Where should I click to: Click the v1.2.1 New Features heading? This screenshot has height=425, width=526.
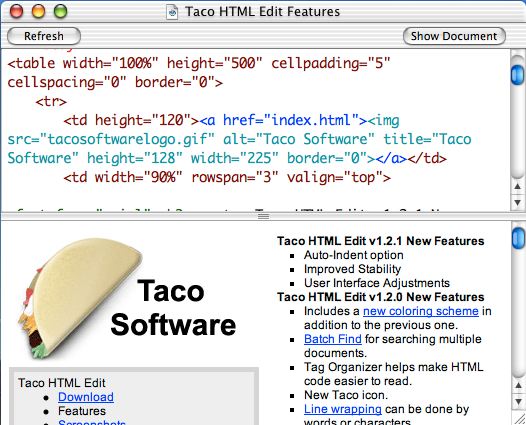[x=380, y=241]
